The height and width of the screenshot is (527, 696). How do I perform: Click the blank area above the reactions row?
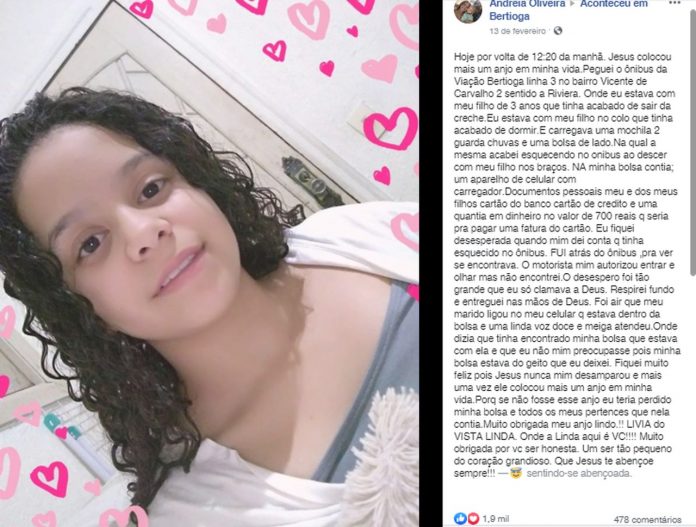point(567,495)
